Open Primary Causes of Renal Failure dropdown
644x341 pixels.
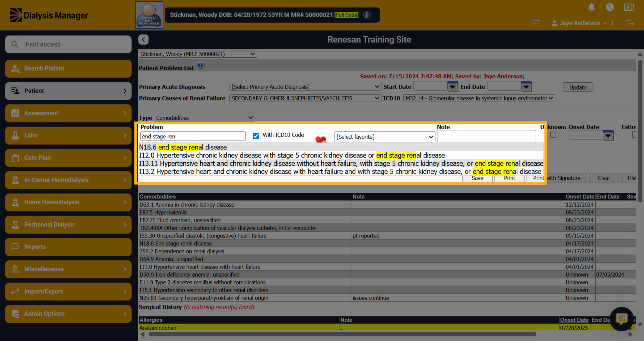(x=305, y=98)
